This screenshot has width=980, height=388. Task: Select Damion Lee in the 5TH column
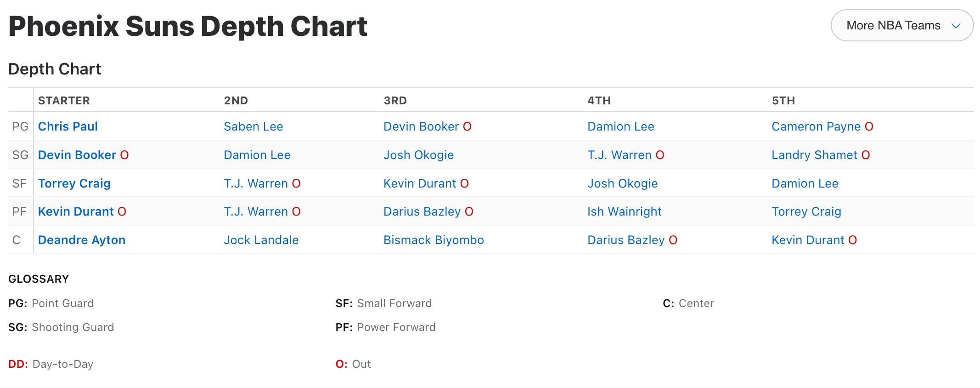tap(805, 183)
